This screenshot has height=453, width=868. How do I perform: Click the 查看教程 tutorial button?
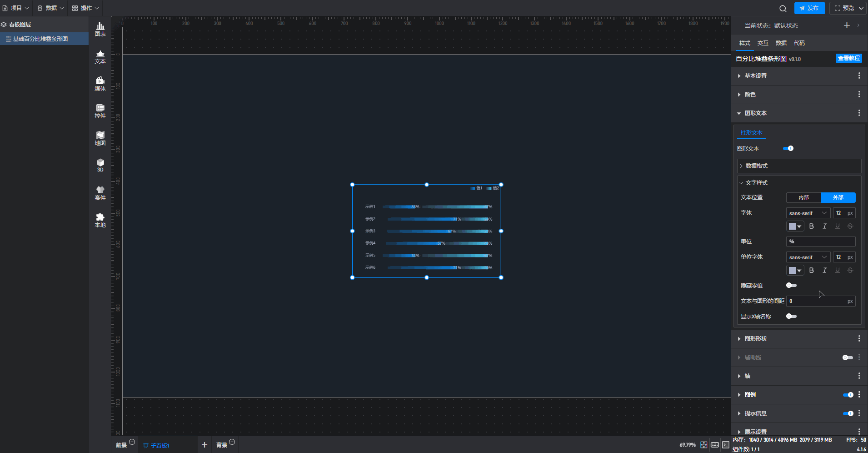tap(848, 58)
